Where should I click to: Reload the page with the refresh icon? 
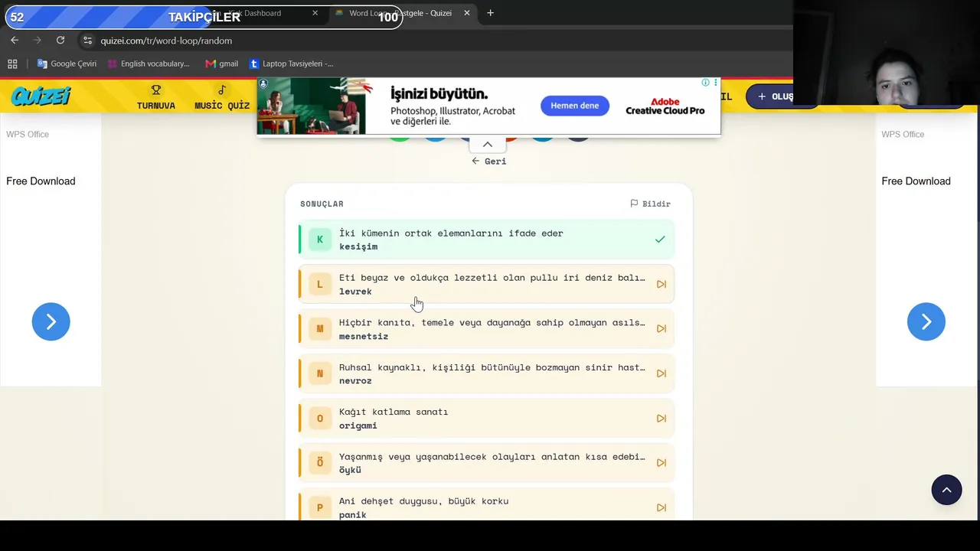pyautogui.click(x=60, y=40)
